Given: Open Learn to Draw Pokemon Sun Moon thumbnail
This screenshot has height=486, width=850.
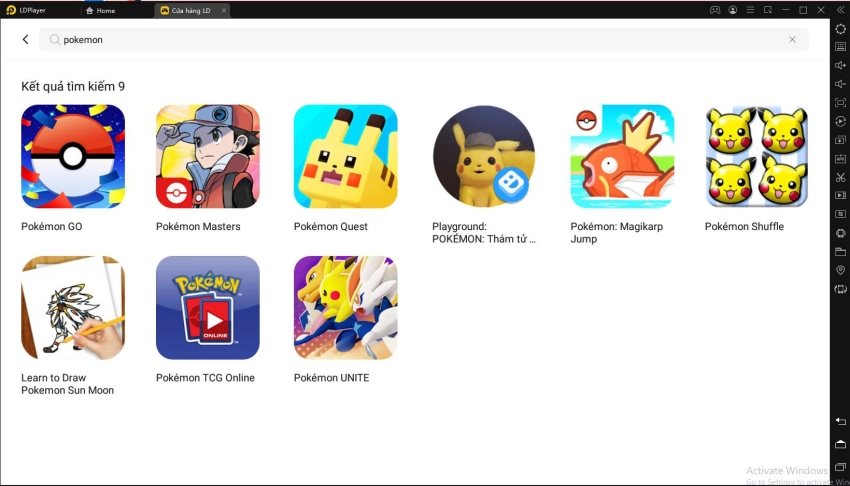Looking at the screenshot, I should tap(73, 308).
